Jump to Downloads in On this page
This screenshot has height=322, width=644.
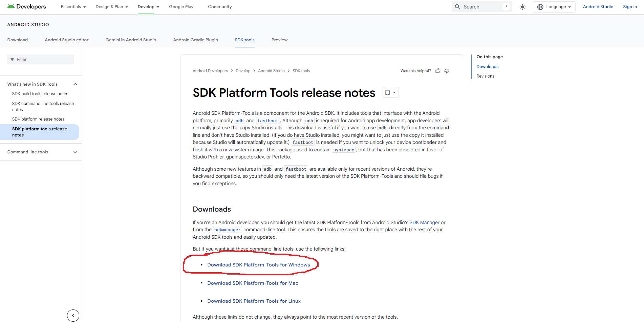tap(488, 67)
